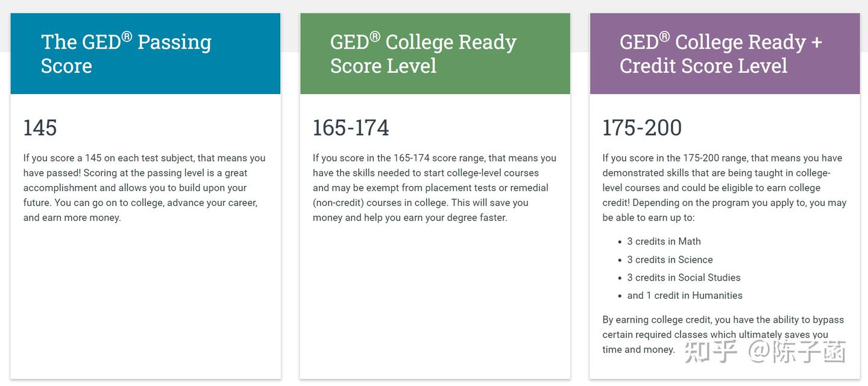Choose the "3 credits in Social Studies" bullet
Viewport: 868px width, 386px height.
point(684,278)
